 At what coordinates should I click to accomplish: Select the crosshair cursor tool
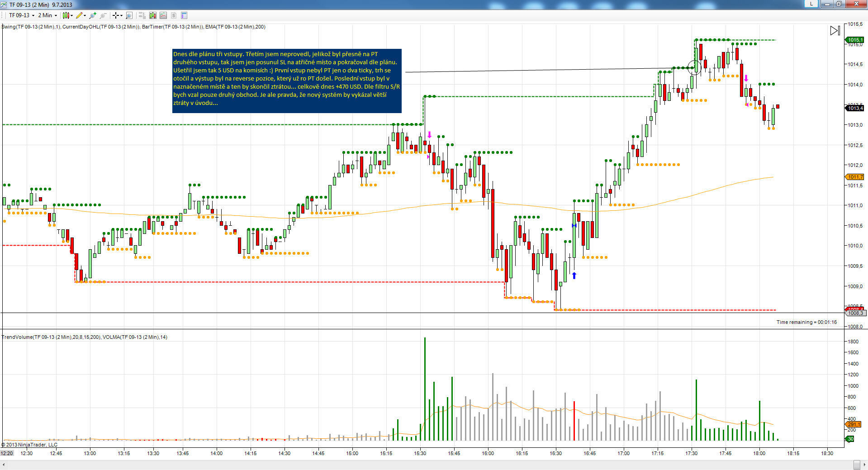(116, 15)
